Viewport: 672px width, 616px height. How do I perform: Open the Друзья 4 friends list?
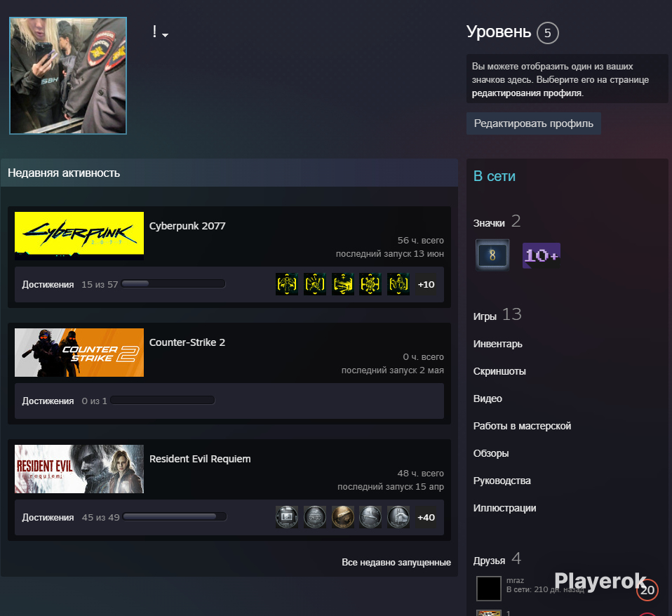click(x=497, y=559)
